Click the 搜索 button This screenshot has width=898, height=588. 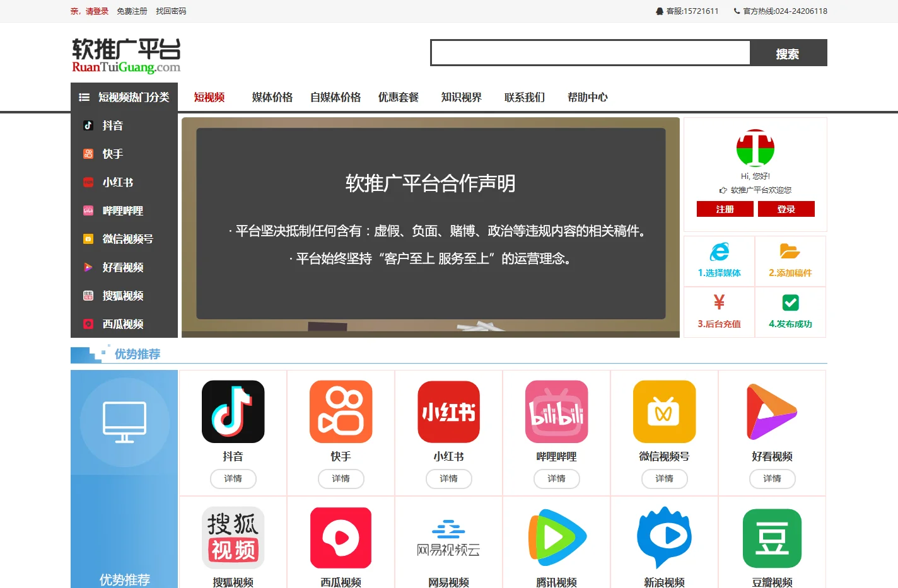pyautogui.click(x=788, y=54)
